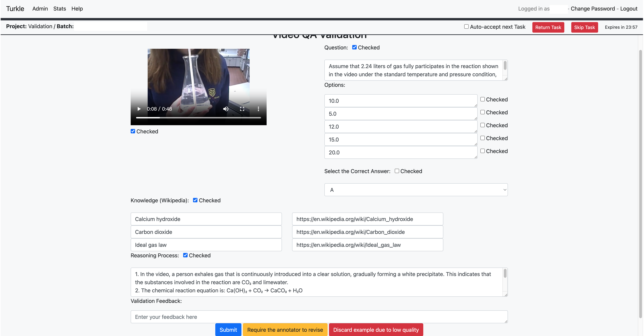Image resolution: width=644 pixels, height=336 pixels.
Task: Click the Turkle logo
Action: click(x=15, y=9)
